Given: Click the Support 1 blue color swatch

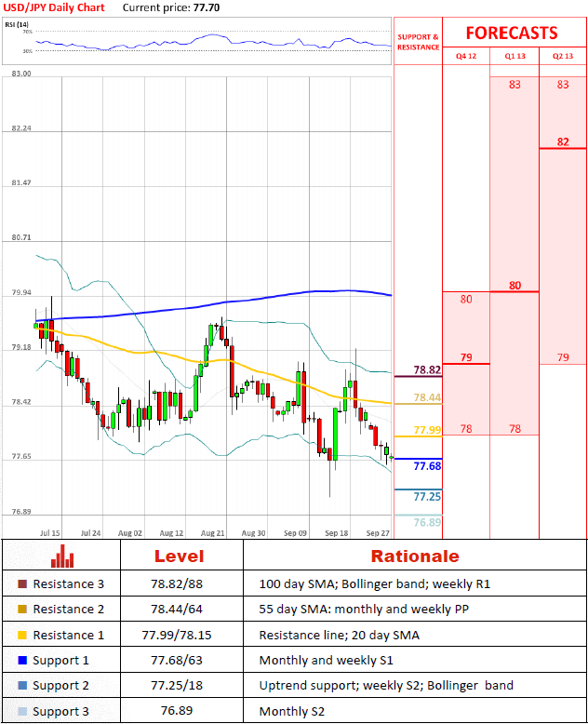Looking at the screenshot, I should coord(22,661).
